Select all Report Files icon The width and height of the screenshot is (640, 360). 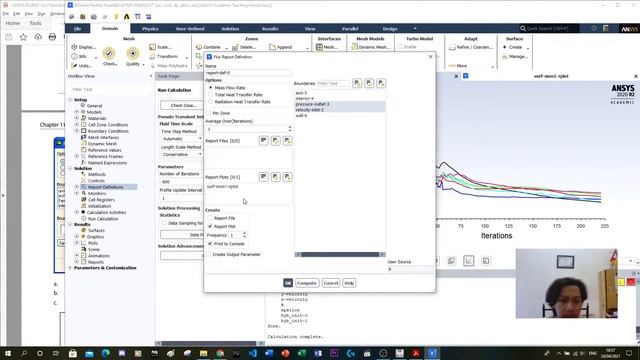(x=276, y=140)
